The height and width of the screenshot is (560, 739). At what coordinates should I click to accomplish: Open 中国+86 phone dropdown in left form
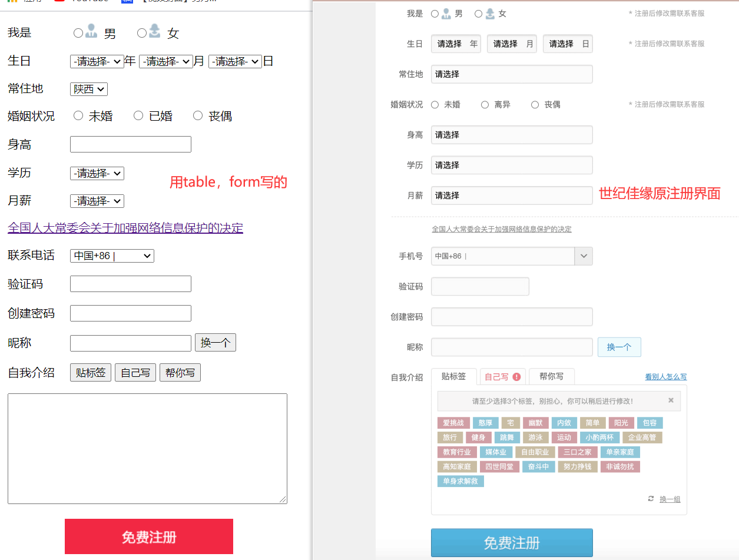pyautogui.click(x=112, y=256)
